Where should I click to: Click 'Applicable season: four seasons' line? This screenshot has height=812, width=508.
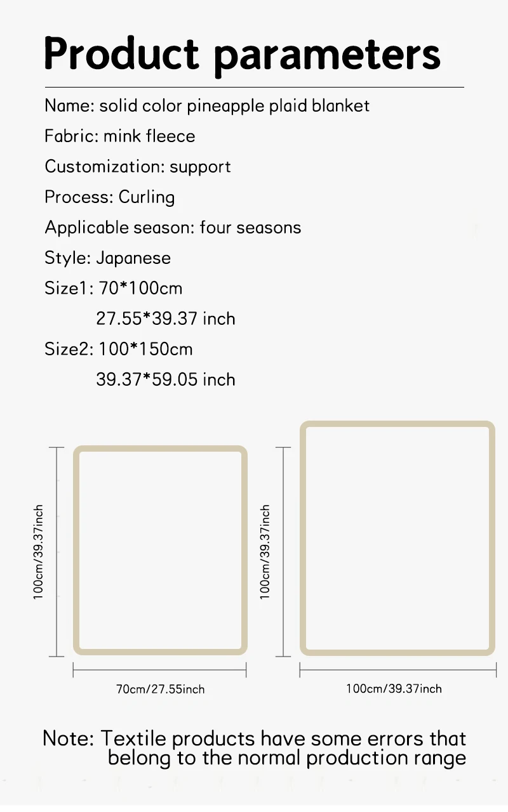pos(173,227)
